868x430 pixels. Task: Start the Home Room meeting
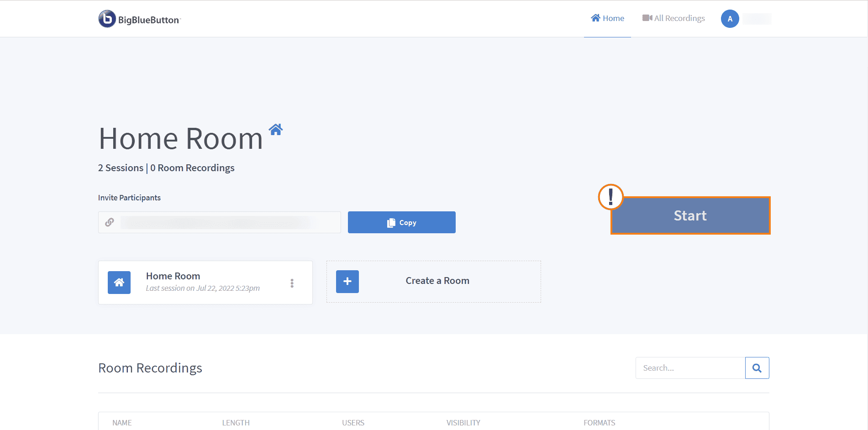pos(690,215)
